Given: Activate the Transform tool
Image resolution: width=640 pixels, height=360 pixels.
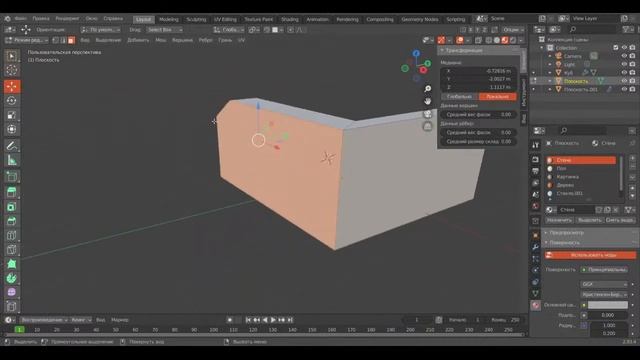Looking at the screenshot, I should 11,129.
